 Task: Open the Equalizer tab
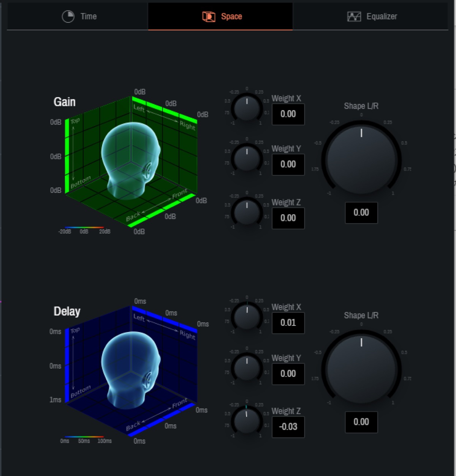(x=382, y=16)
